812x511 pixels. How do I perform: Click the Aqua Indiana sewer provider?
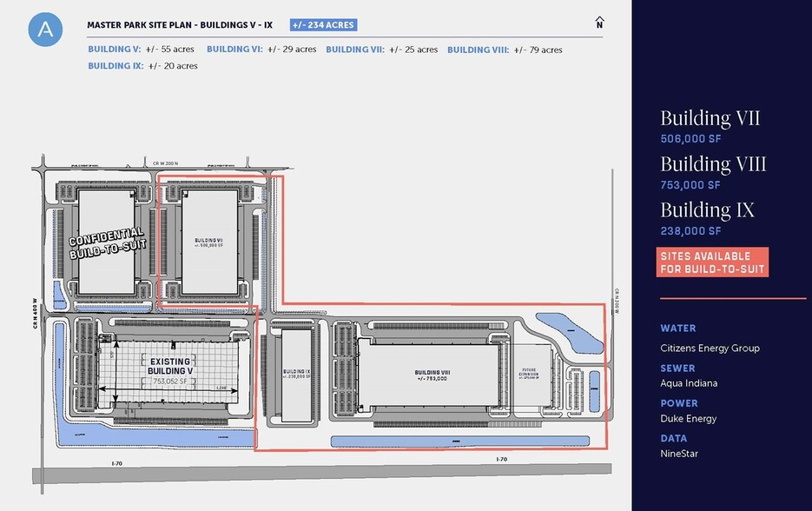(690, 383)
